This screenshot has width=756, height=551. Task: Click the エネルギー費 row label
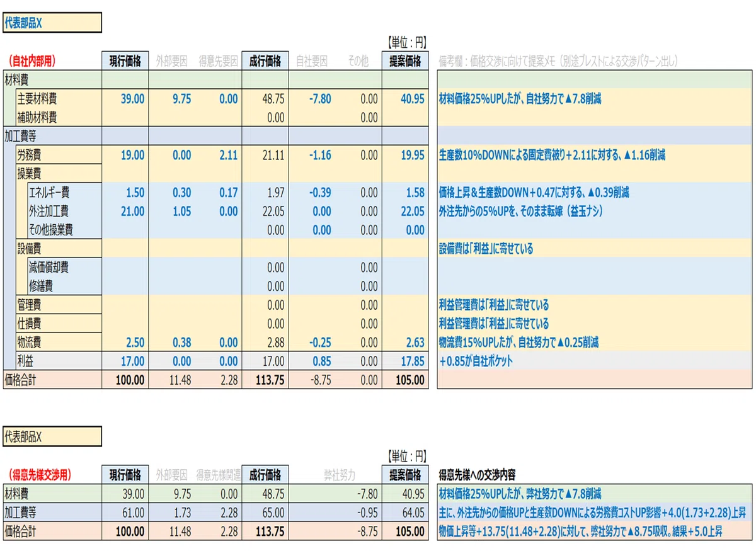[x=64, y=193]
